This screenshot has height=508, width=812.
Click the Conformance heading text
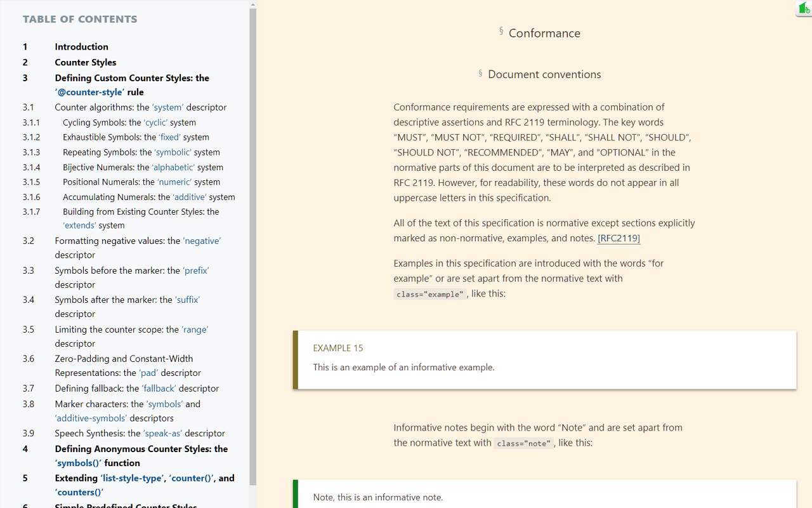[544, 33]
